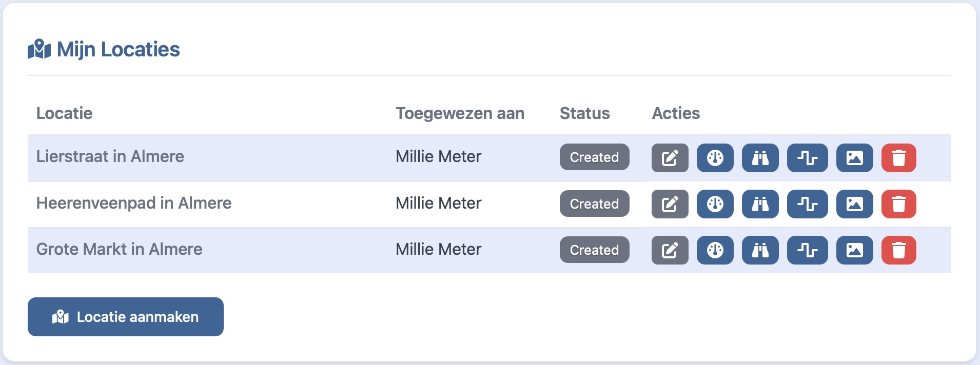This screenshot has width=980, height=365.
Task: Open images for Lierstraat in Almere
Action: tap(854, 158)
